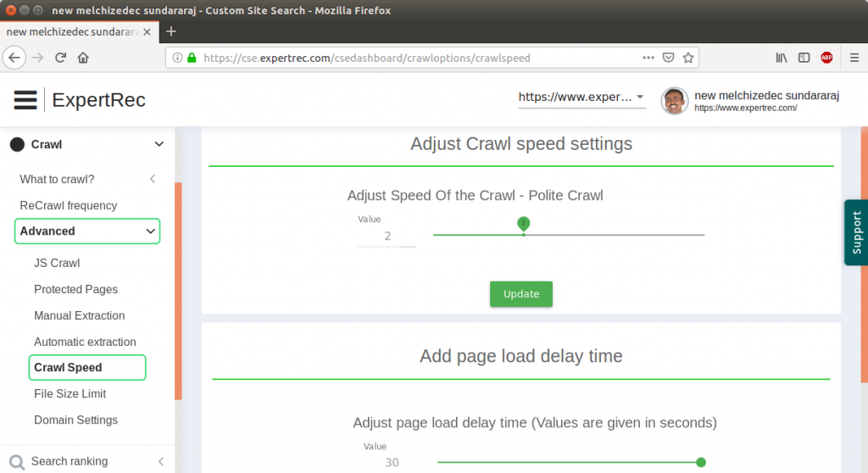868x473 pixels.
Task: Open the ExpertRec hamburger menu
Action: (25, 100)
